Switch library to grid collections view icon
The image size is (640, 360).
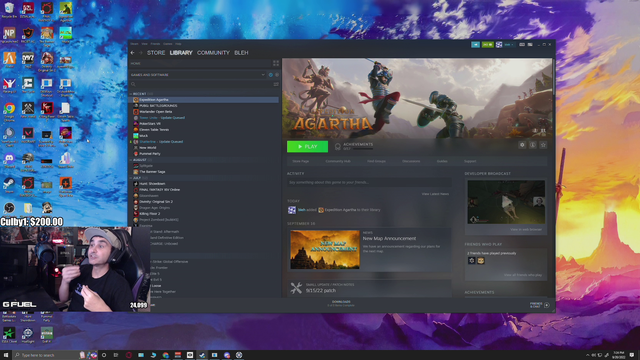pos(276,63)
